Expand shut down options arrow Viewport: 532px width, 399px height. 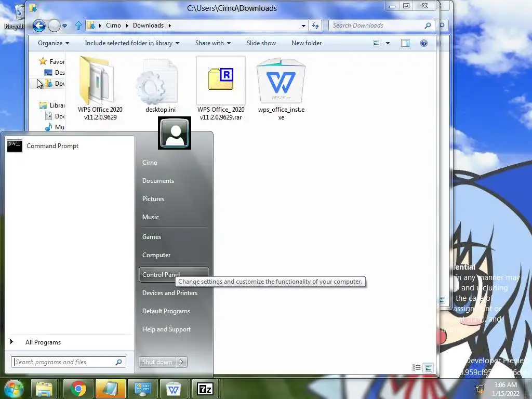click(181, 362)
